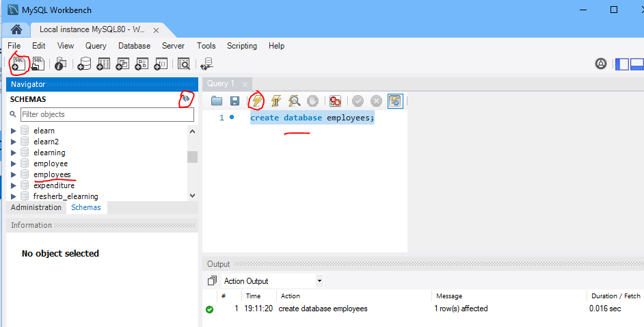Save the script to a file
This screenshot has height=327, width=644.
point(234,101)
